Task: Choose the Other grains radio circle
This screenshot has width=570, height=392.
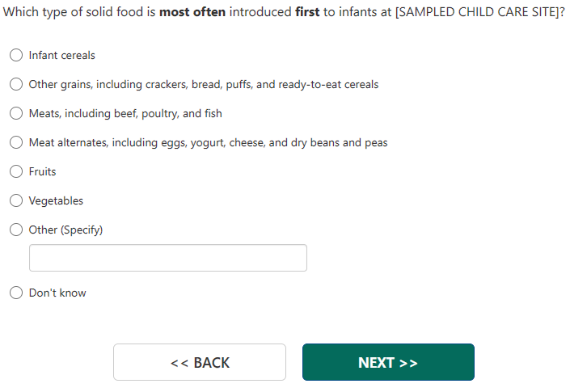Action: coord(16,85)
